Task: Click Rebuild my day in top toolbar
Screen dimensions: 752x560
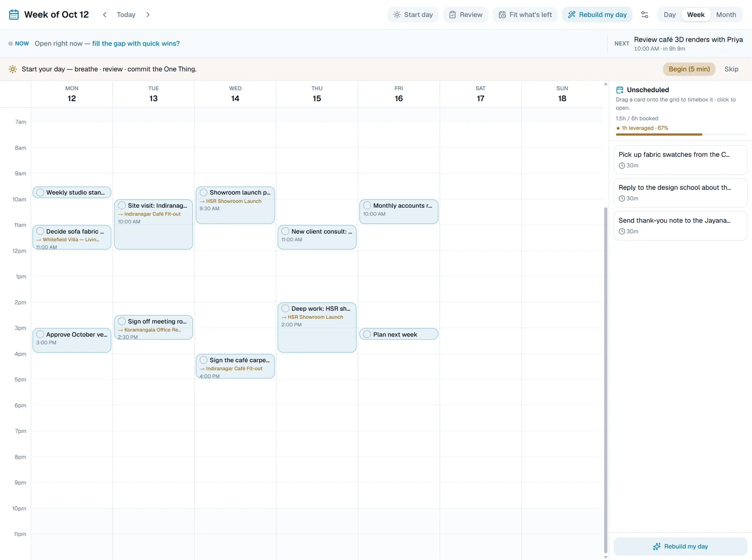Action: 597,15
